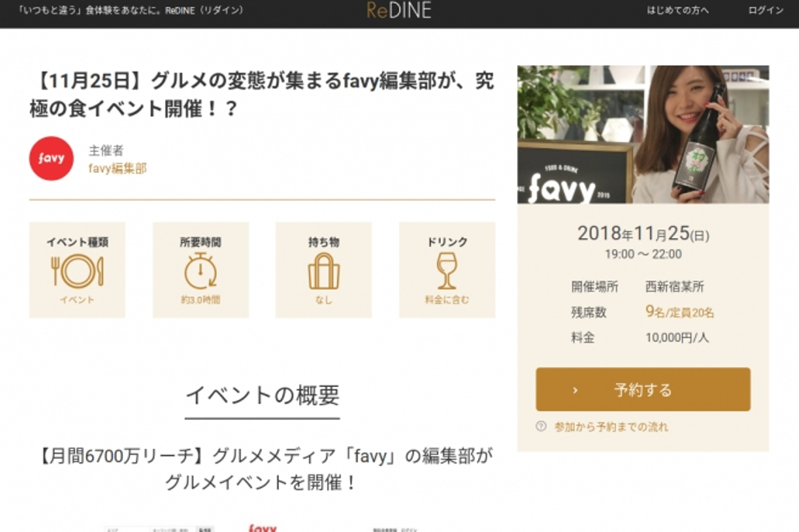
Task: Open the favy編集部 organizer link
Action: (118, 168)
